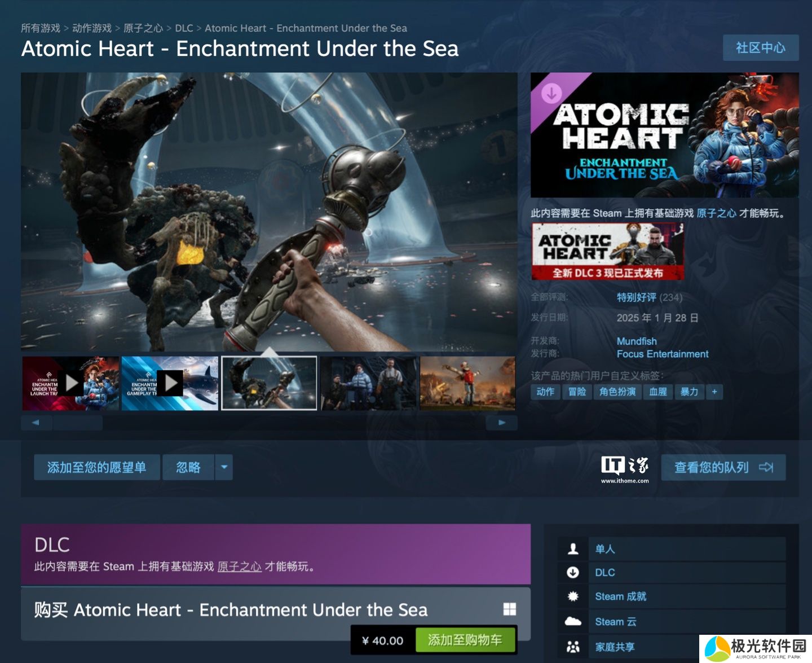Play the gameplay trailer thumbnail
Image resolution: width=812 pixels, height=663 pixels.
pos(170,383)
